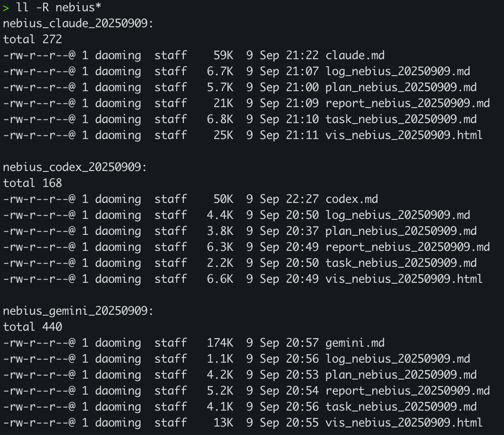Click the claude.md filename
The image size is (504, 435).
tap(355, 55)
